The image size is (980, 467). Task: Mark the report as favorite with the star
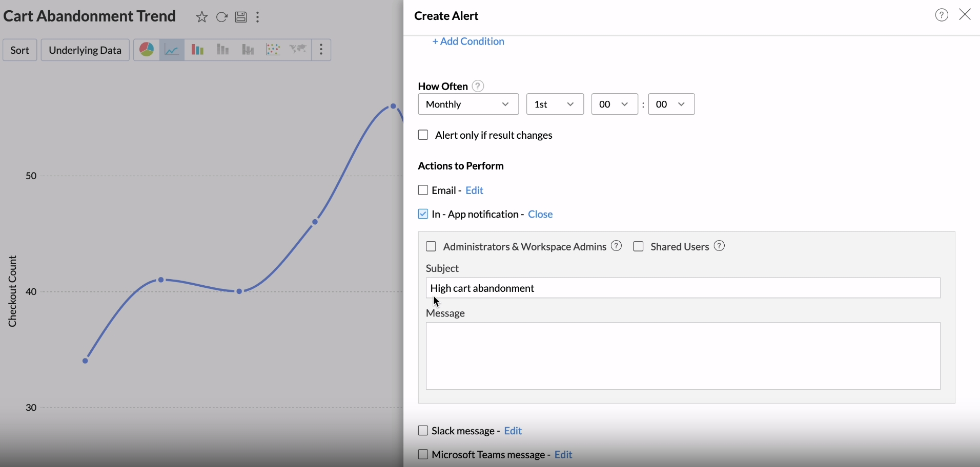[202, 16]
